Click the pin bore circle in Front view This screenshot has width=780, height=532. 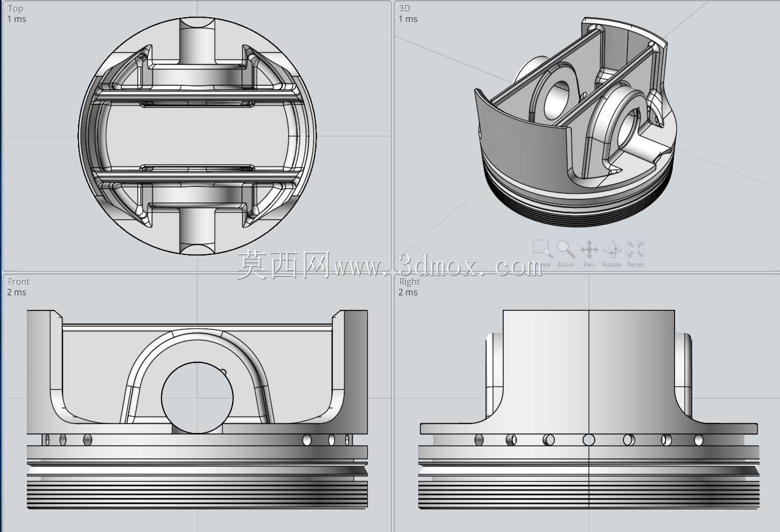(x=197, y=398)
